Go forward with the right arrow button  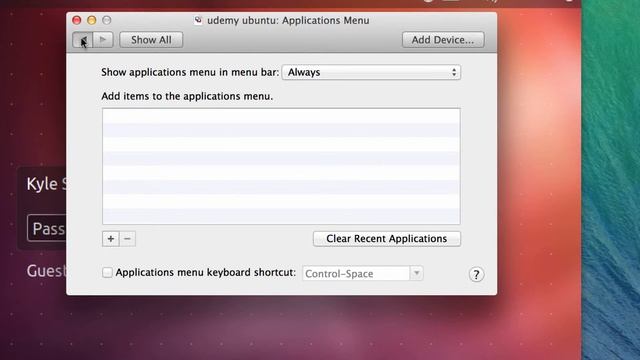pyautogui.click(x=103, y=40)
